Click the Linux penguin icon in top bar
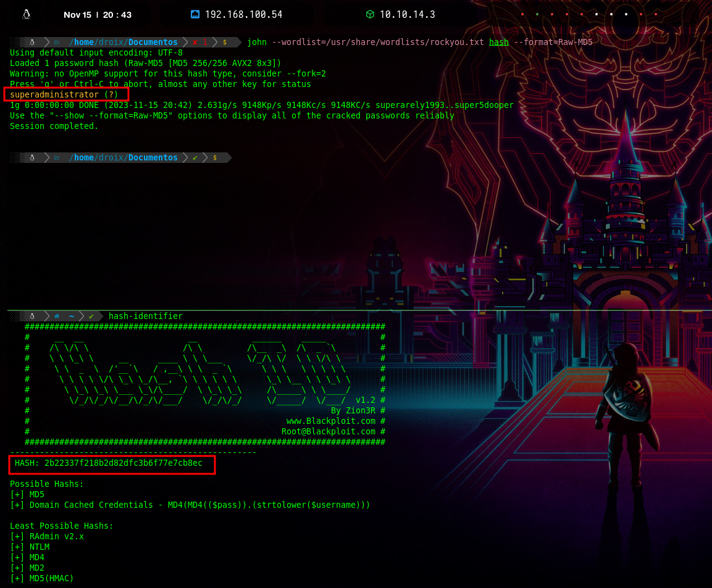 point(27,14)
